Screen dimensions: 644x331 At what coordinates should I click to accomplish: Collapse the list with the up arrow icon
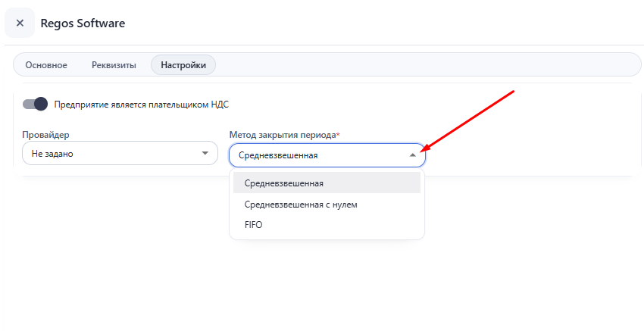coord(413,155)
